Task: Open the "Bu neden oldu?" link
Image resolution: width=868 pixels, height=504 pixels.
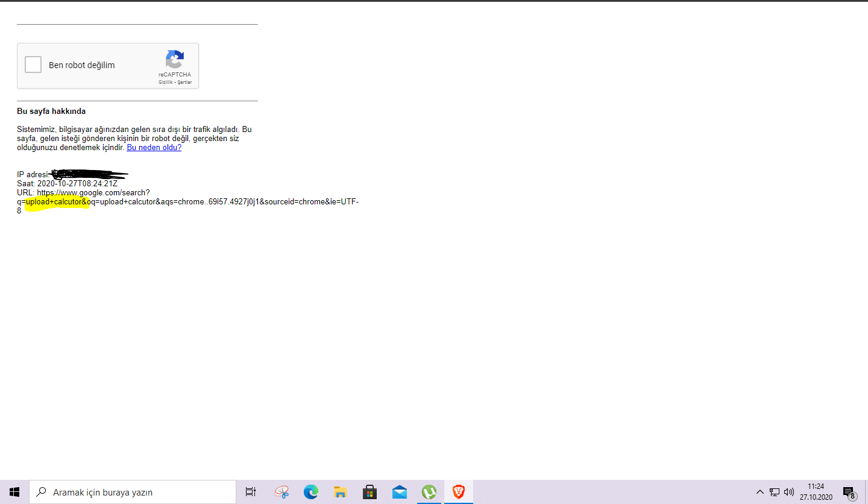Action: pyautogui.click(x=154, y=147)
